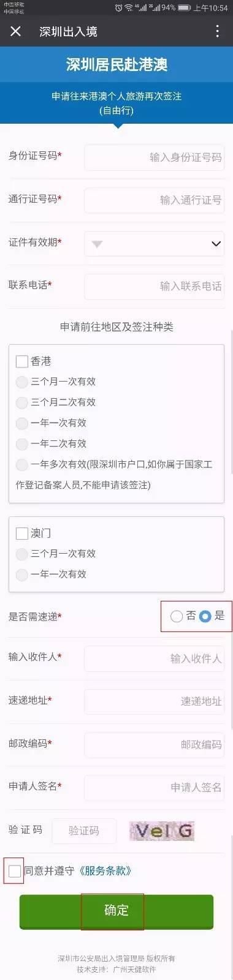Screen dimensions: 233x980
Task: Check the 香港 checkbox
Action: click(x=22, y=361)
